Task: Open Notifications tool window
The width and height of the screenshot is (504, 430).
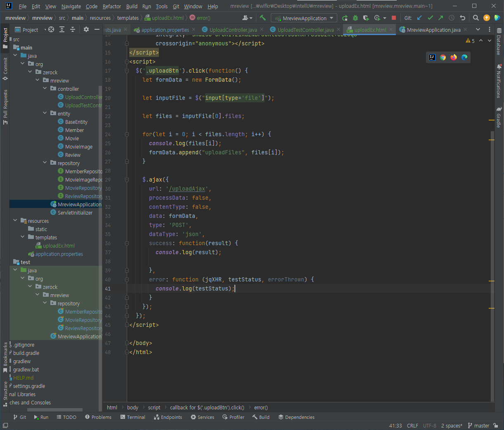Action: [499, 81]
